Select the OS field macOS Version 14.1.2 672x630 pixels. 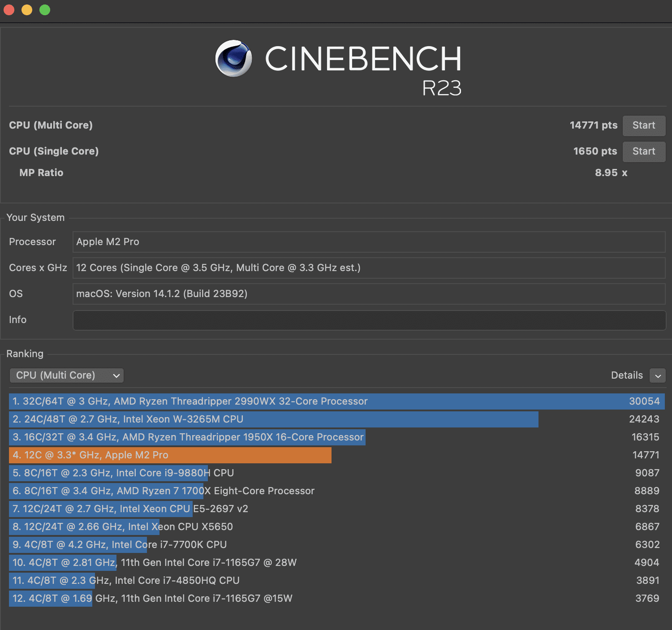pos(369,294)
